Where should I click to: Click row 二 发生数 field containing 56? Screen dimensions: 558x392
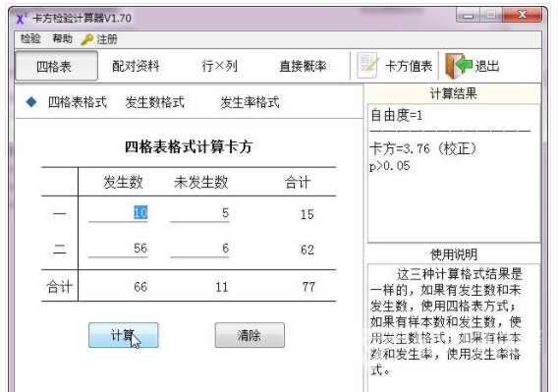point(118,249)
